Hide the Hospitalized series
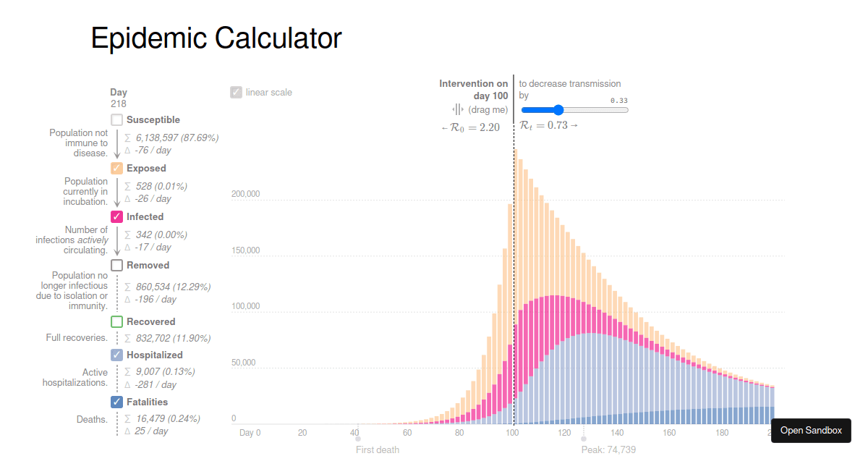Image resolution: width=868 pixels, height=456 pixels. click(116, 355)
